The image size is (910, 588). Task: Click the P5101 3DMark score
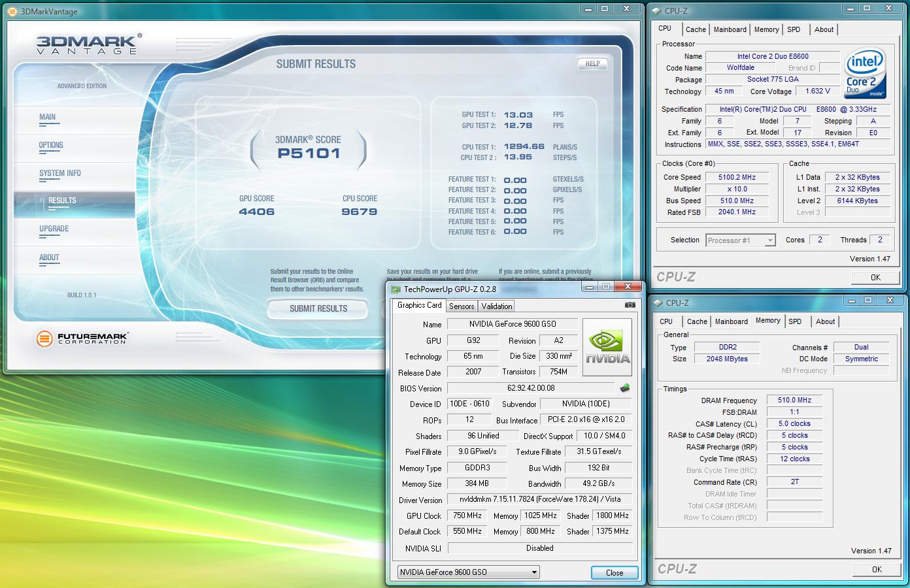pos(309,154)
